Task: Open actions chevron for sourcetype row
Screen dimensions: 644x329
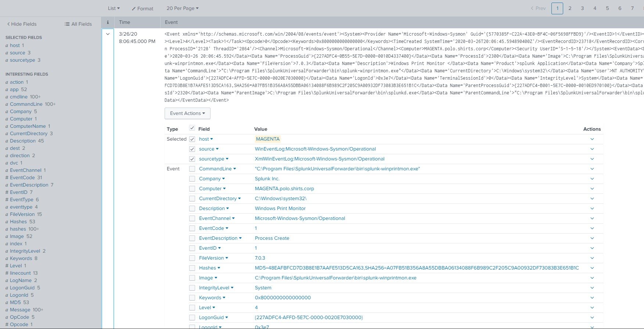Action: tap(592, 159)
